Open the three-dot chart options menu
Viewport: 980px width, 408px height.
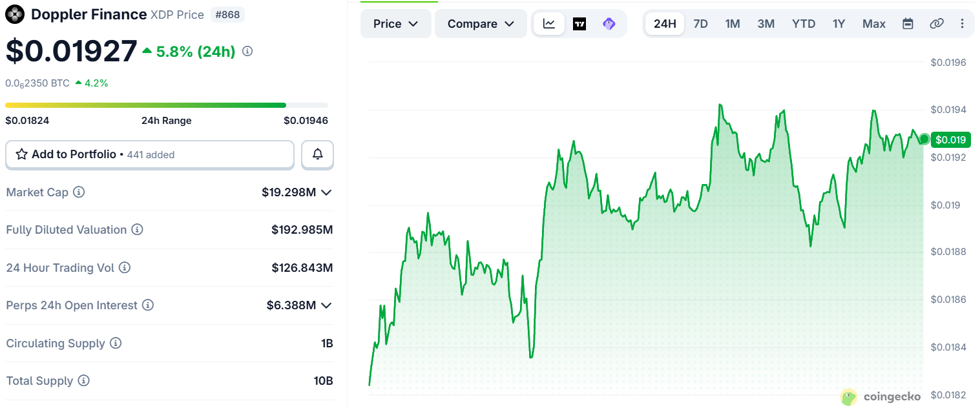click(x=963, y=24)
